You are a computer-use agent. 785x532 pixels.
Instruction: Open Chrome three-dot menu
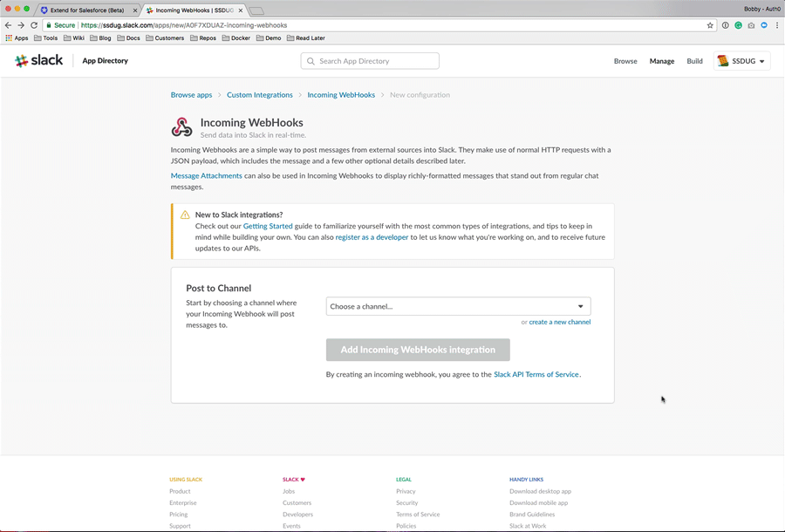[777, 25]
